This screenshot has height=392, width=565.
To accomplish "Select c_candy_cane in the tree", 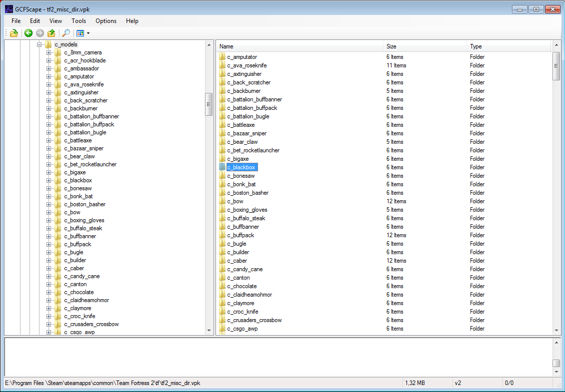I will (x=82, y=276).
